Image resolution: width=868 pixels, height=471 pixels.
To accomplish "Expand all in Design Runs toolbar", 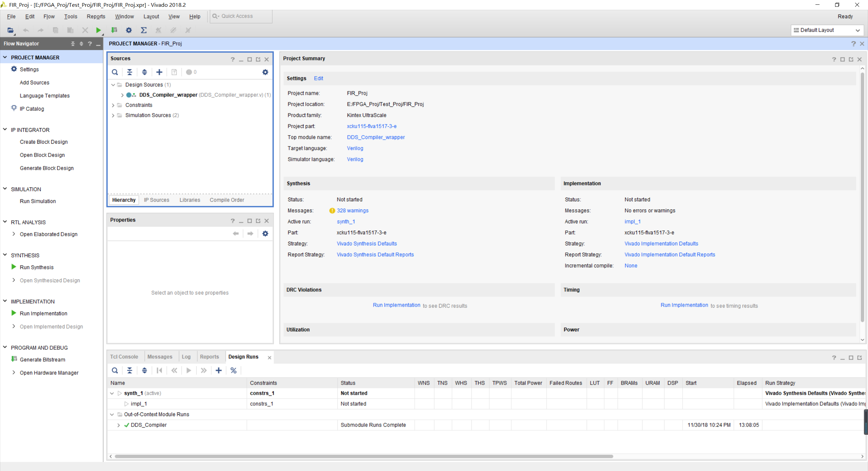I will pyautogui.click(x=144, y=370).
